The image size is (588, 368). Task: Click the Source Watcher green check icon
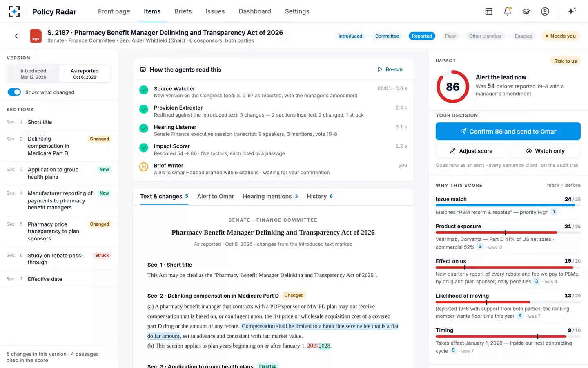tap(144, 90)
